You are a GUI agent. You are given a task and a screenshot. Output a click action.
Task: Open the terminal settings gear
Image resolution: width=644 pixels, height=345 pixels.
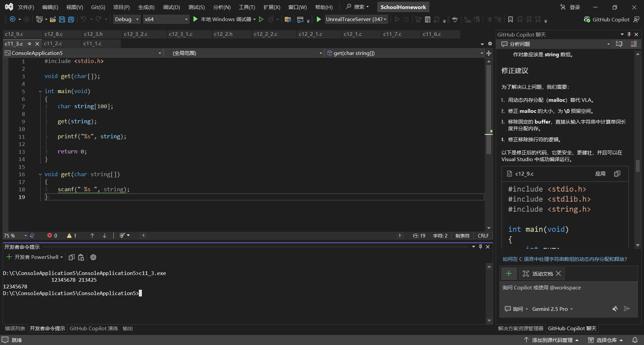[x=93, y=257]
